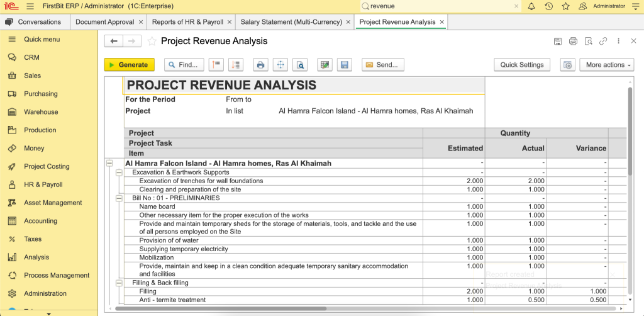This screenshot has height=316, width=644.
Task: Open print preview magnifier icon in toolbar
Action: 301,65
